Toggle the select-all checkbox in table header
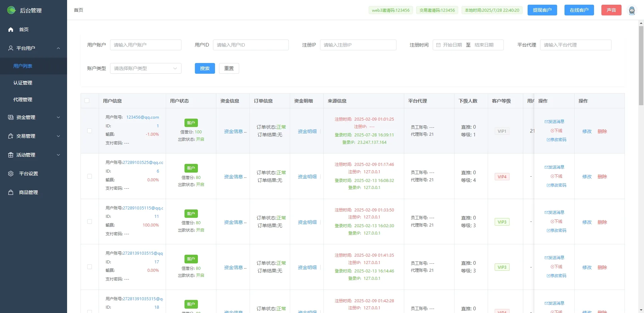 pyautogui.click(x=87, y=101)
